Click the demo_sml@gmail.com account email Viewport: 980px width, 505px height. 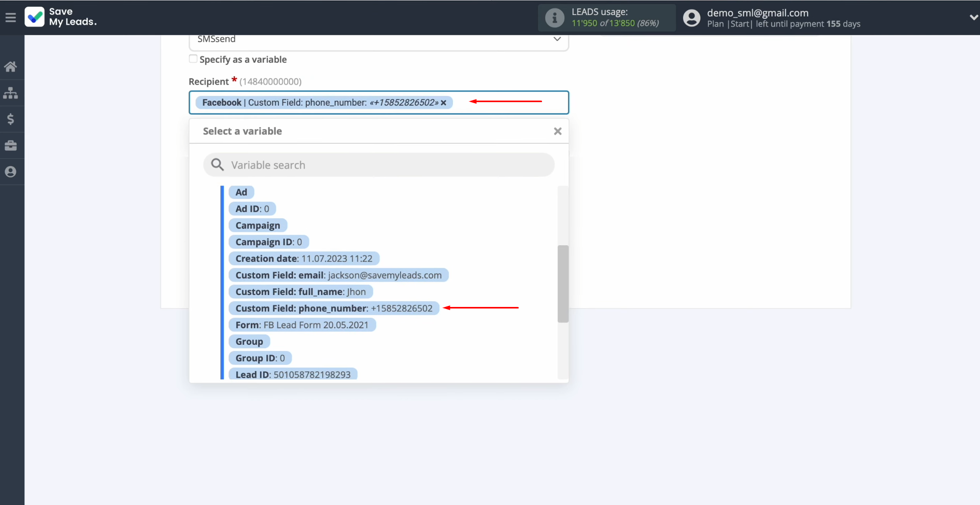pyautogui.click(x=758, y=13)
